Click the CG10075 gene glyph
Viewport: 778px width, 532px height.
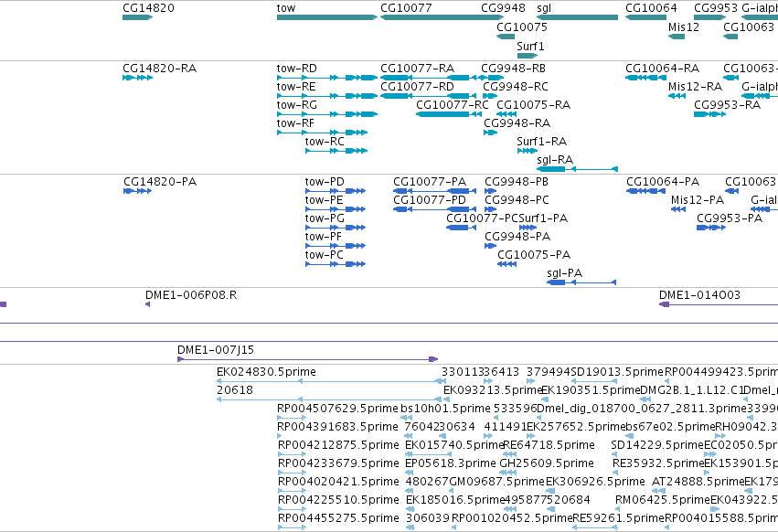pyautogui.click(x=506, y=37)
